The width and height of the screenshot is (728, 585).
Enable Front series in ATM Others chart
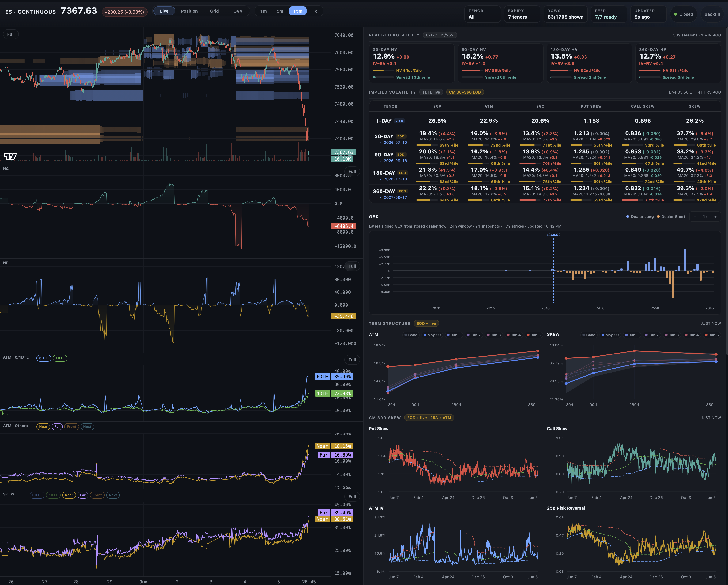(72, 427)
